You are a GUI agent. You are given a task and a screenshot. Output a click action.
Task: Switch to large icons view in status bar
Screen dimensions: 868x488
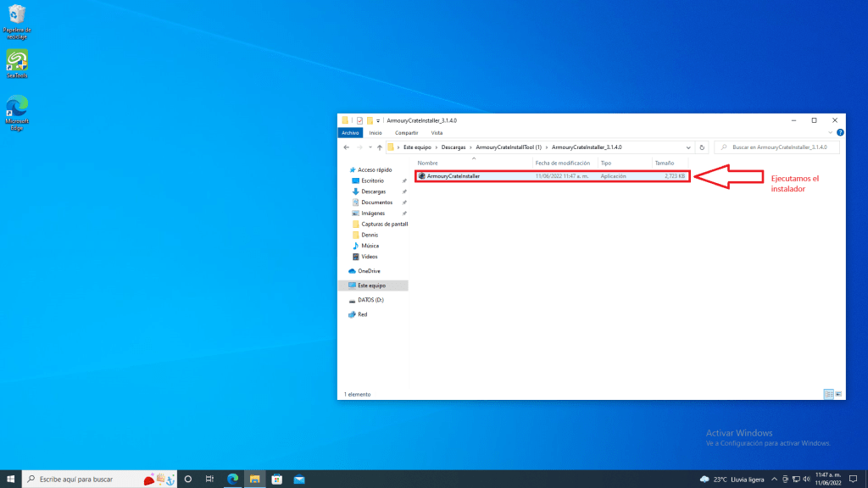click(x=838, y=394)
